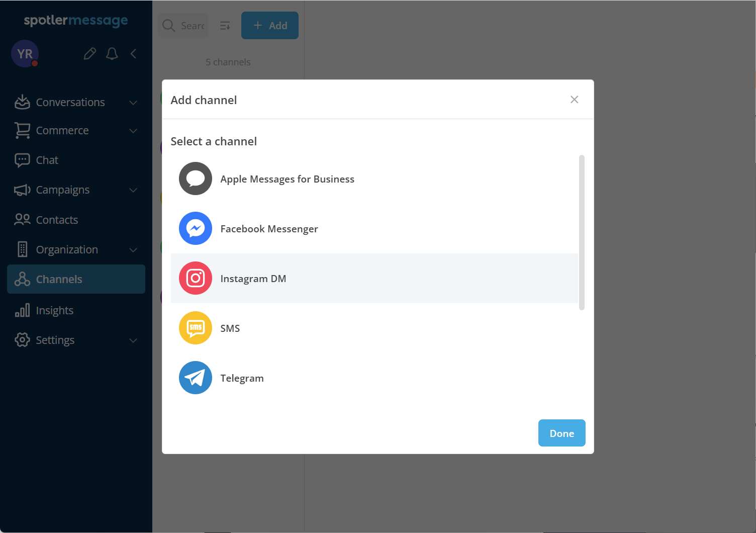Click the channel list scrollbar
Image resolution: width=756 pixels, height=533 pixels.
pyautogui.click(x=582, y=232)
